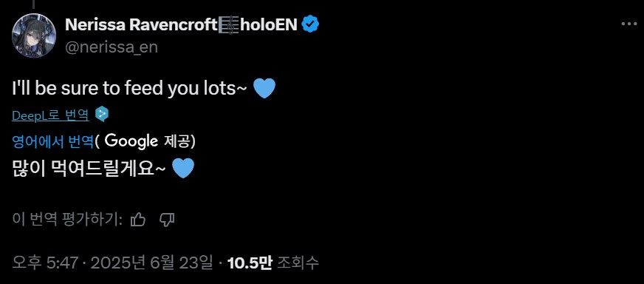This screenshot has width=644, height=284.
Task: Click the tweet text about feeding lots
Action: (x=129, y=89)
